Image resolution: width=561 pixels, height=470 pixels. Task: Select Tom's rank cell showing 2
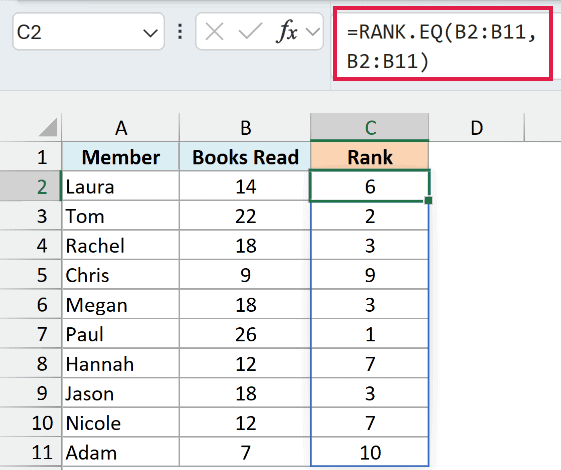point(370,216)
